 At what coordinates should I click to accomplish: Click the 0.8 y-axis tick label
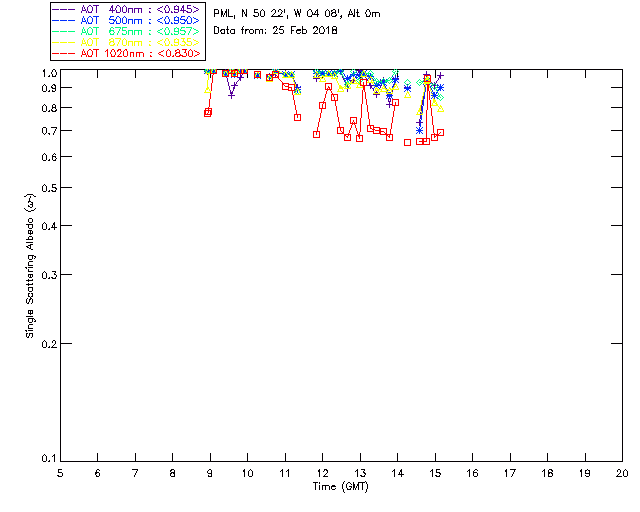coord(49,108)
